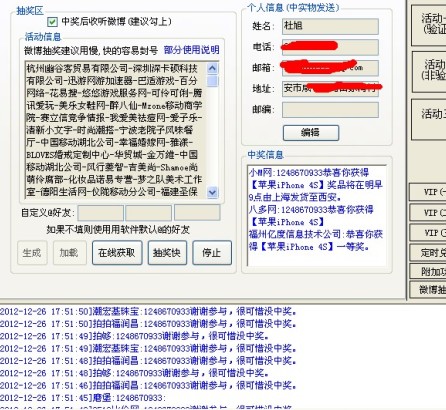Click the 在线获取 button
Image resolution: width=446 pixels, height=410 pixels.
117,253
